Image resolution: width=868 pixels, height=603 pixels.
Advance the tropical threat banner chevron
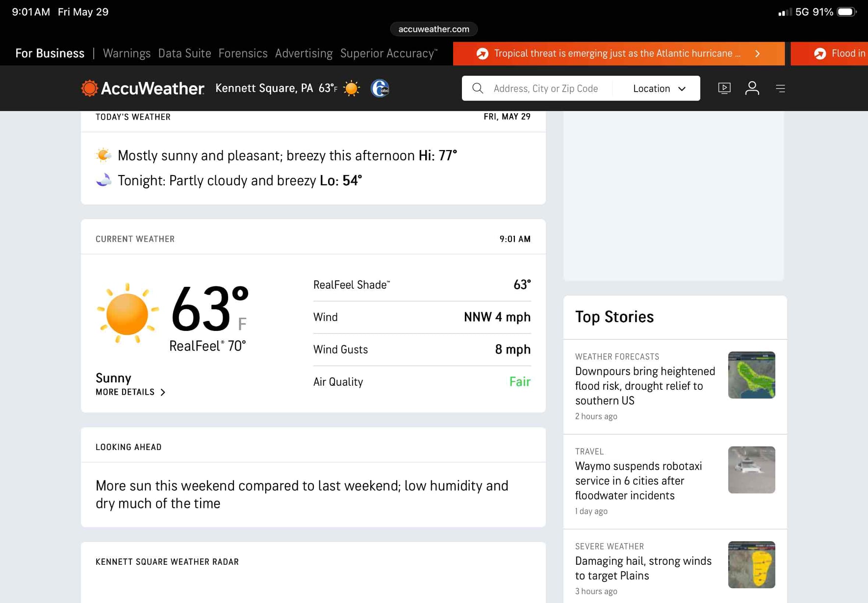[758, 53]
